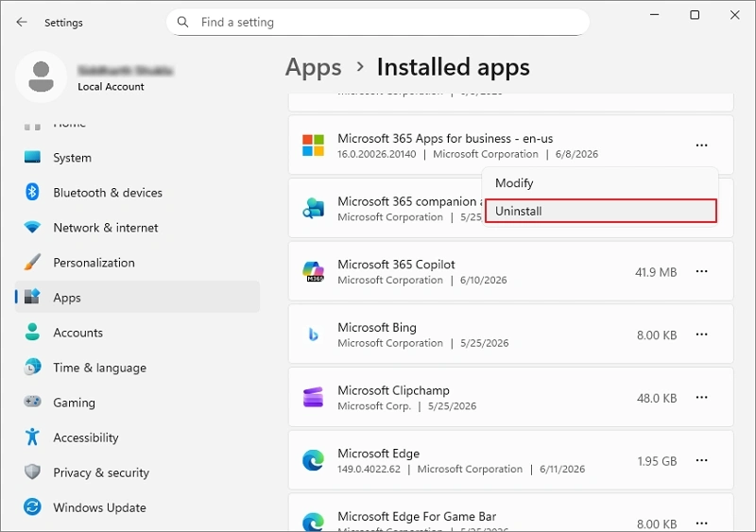This screenshot has height=532, width=756.
Task: Click the Microsoft 365 Copilot icon
Action: [314, 271]
